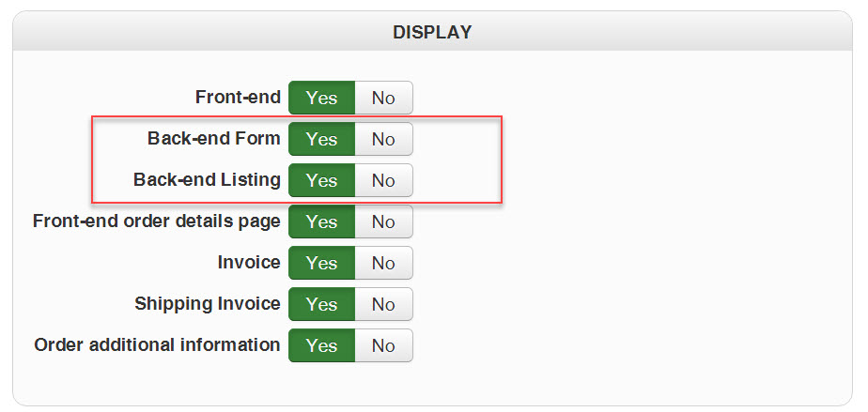This screenshot has height=412, width=868.
Task: Click the Back-end Listing label
Action: click(x=207, y=179)
